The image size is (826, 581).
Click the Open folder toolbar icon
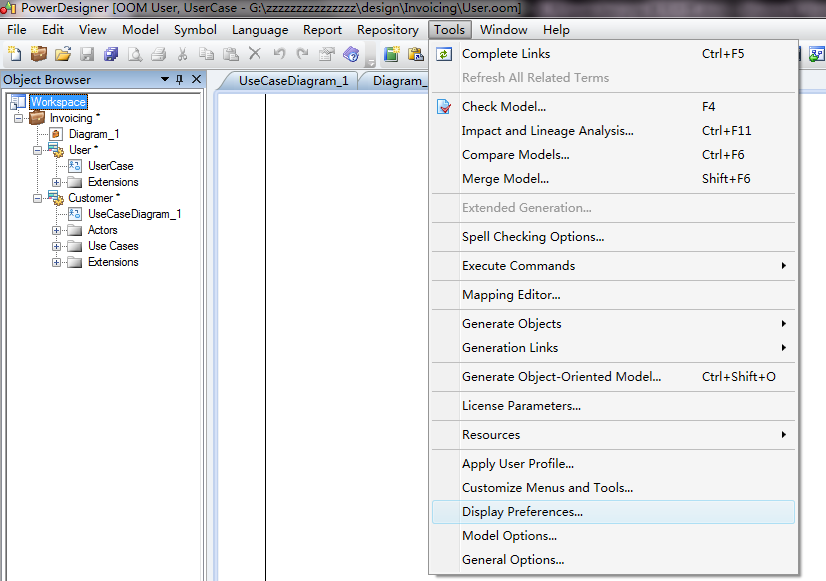63,54
